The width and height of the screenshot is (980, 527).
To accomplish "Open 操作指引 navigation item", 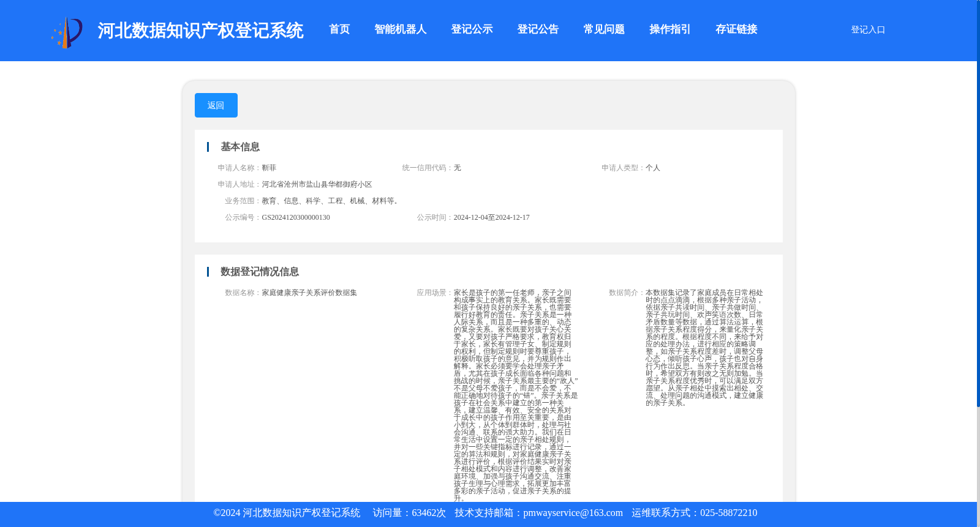I will click(x=670, y=29).
